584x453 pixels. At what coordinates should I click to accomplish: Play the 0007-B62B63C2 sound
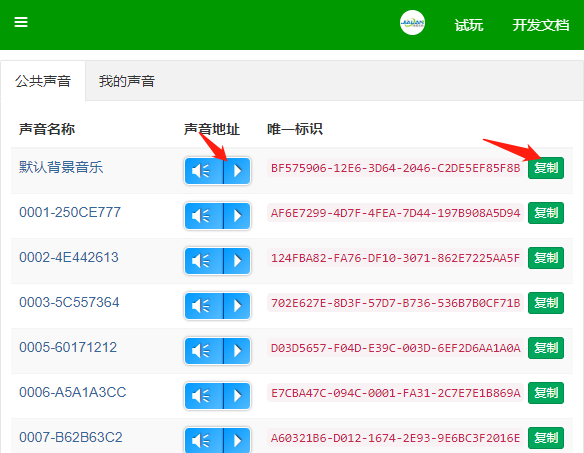coord(237,441)
